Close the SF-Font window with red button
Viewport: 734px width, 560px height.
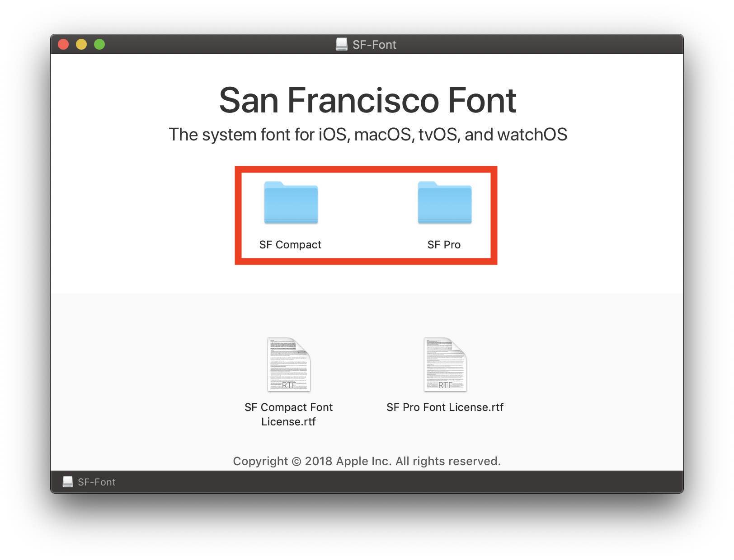tap(63, 44)
